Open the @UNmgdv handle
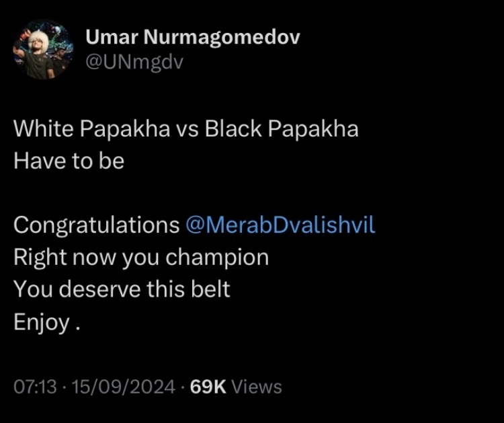Image resolution: width=504 pixels, height=423 pixels. (x=134, y=61)
